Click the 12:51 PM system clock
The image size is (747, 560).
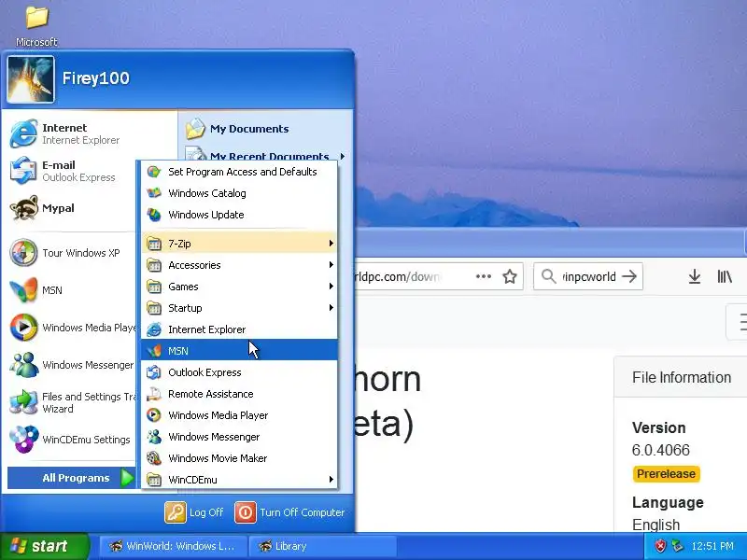(x=712, y=546)
